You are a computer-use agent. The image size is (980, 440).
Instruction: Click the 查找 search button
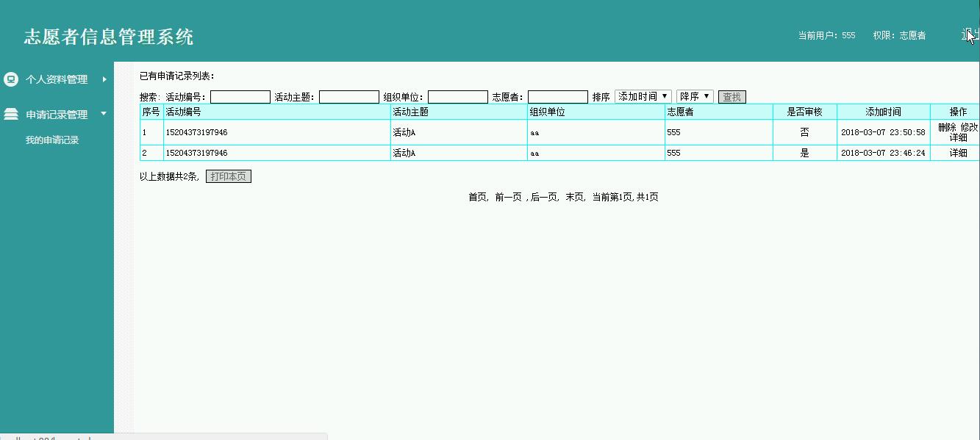(x=732, y=97)
